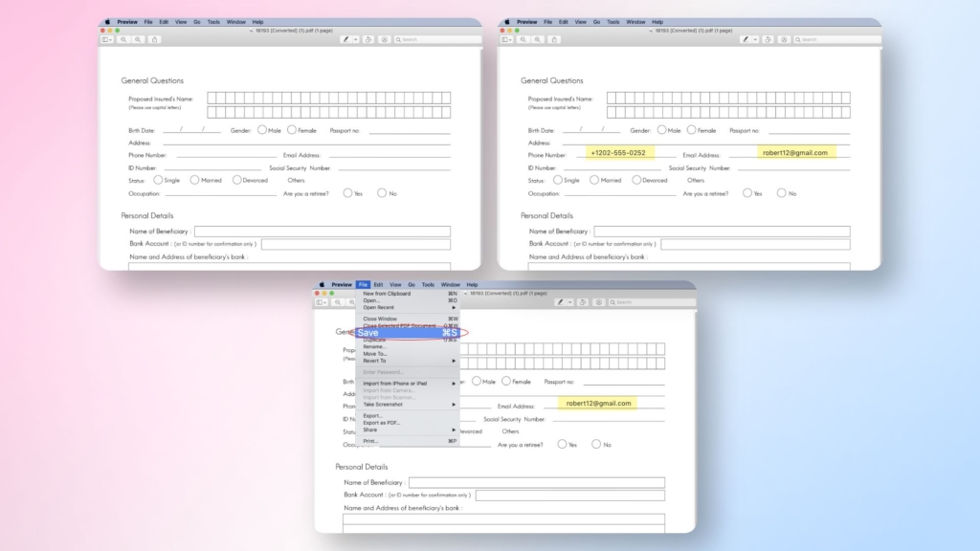Click phone number +1202-555-0252 in top-right form

(618, 152)
